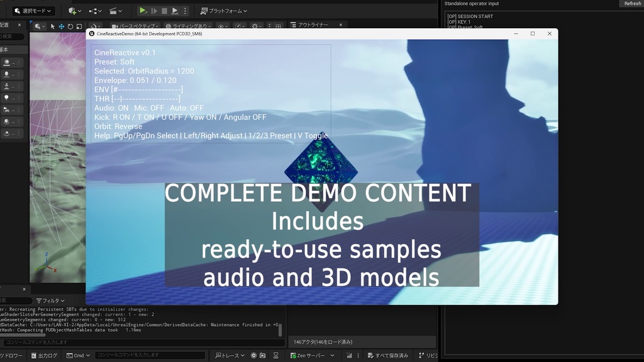The image size is (644, 362).
Task: Choose the rotate tool in viewport
Action: [70, 26]
